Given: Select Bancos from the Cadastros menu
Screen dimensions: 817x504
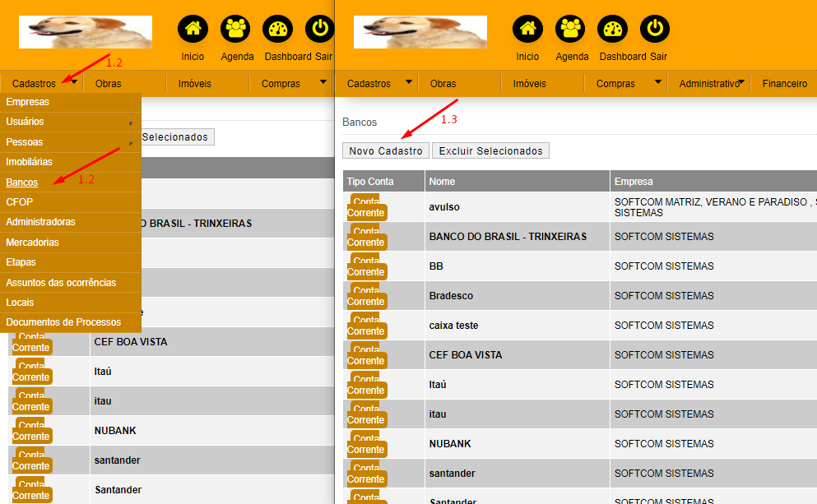Looking at the screenshot, I should pos(22,183).
